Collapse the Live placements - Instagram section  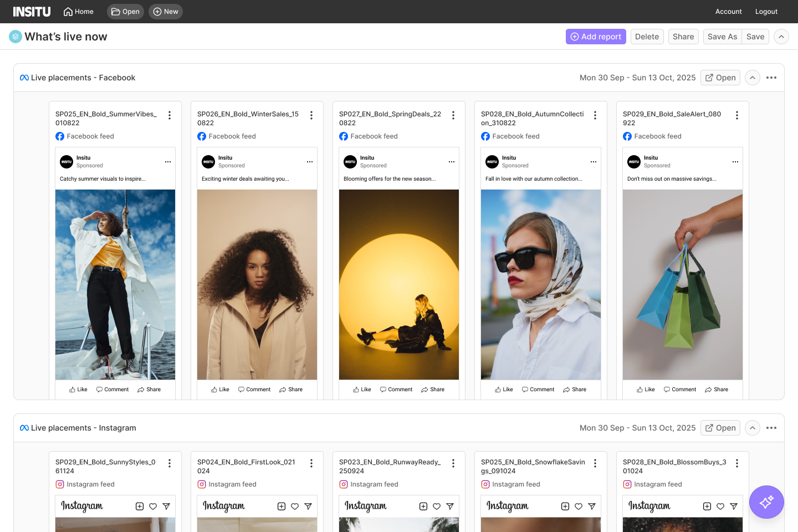(753, 428)
